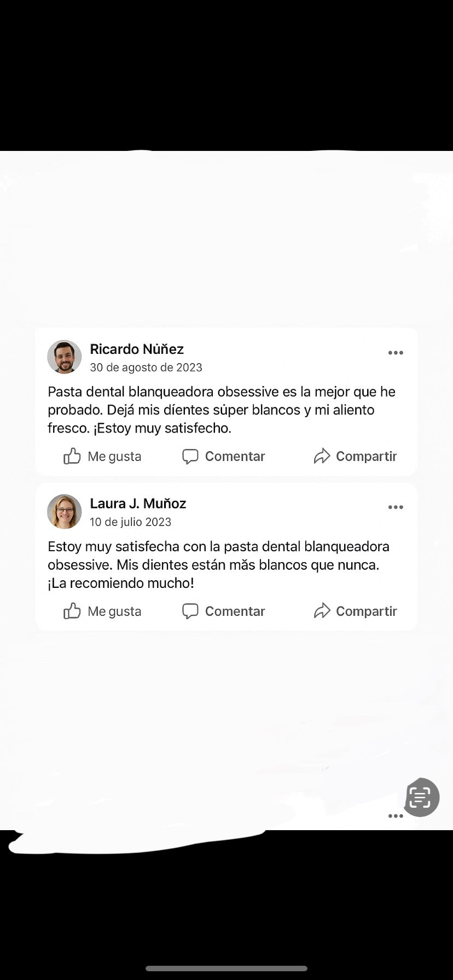Click comment bubble icon on Ricardo's post

pos(190,456)
